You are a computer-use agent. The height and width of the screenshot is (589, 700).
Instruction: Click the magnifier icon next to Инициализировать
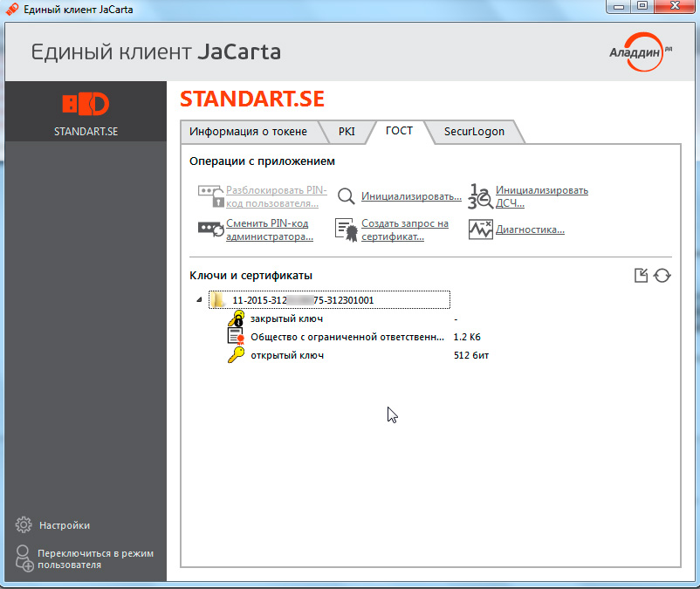click(346, 196)
